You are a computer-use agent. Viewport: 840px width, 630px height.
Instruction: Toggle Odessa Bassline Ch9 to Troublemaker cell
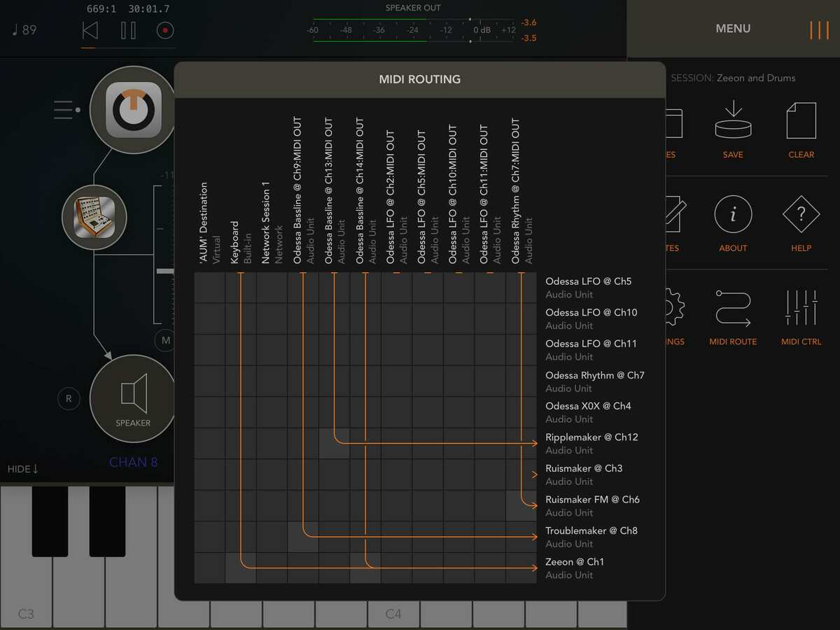pyautogui.click(x=303, y=536)
